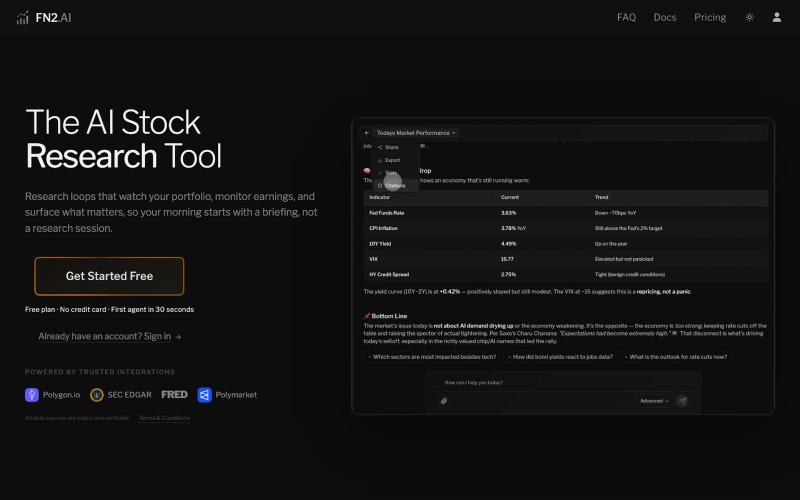Open the Docs navigation link
Screen dimensions: 800x500
665,17
